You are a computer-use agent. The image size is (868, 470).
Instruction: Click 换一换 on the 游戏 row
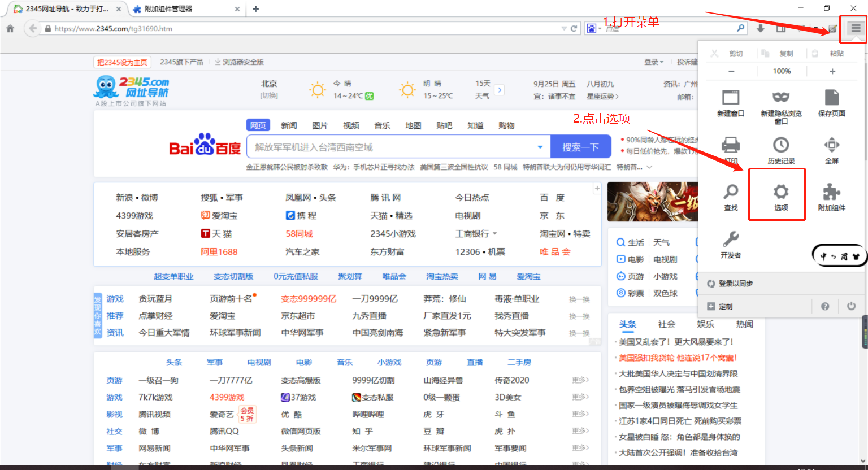pos(579,299)
